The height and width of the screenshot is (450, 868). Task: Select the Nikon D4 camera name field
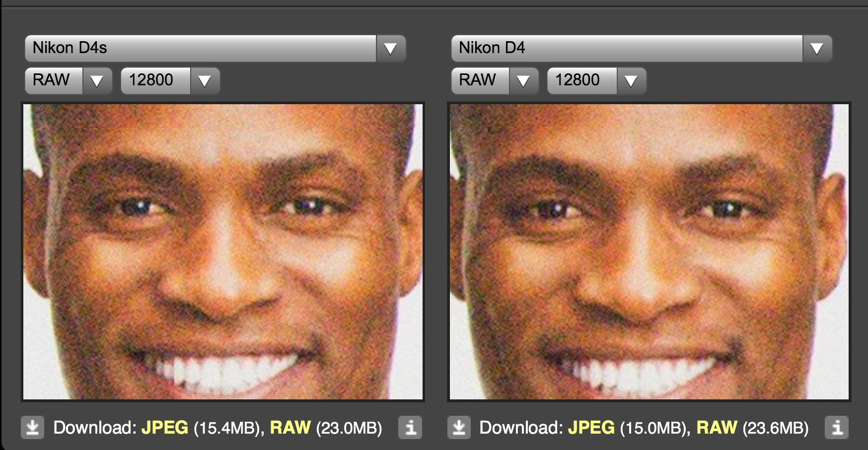(627, 48)
